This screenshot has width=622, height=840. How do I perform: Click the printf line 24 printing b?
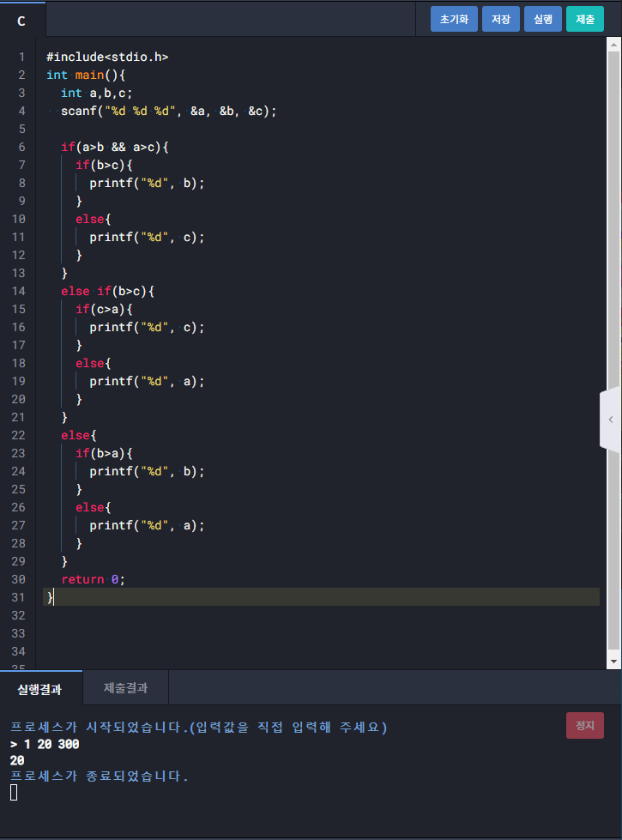click(x=147, y=471)
